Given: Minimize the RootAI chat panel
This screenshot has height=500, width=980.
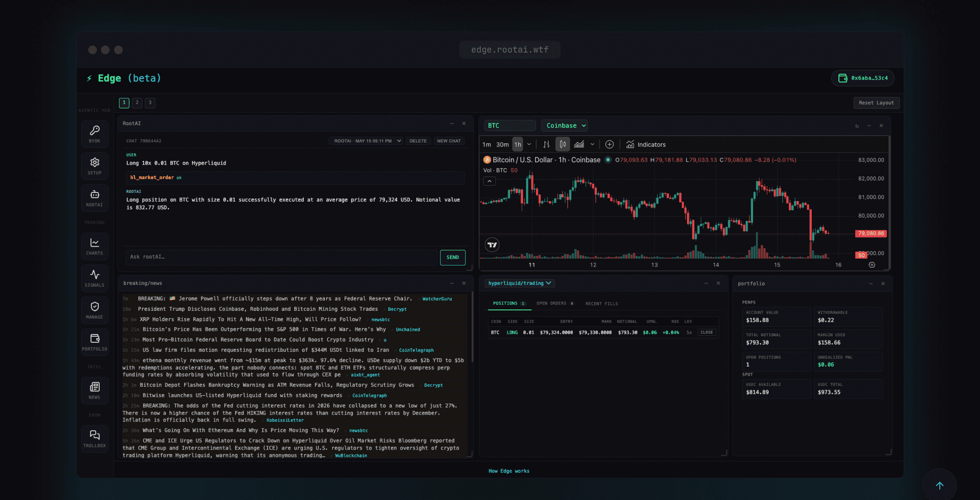Looking at the screenshot, I should tap(452, 124).
